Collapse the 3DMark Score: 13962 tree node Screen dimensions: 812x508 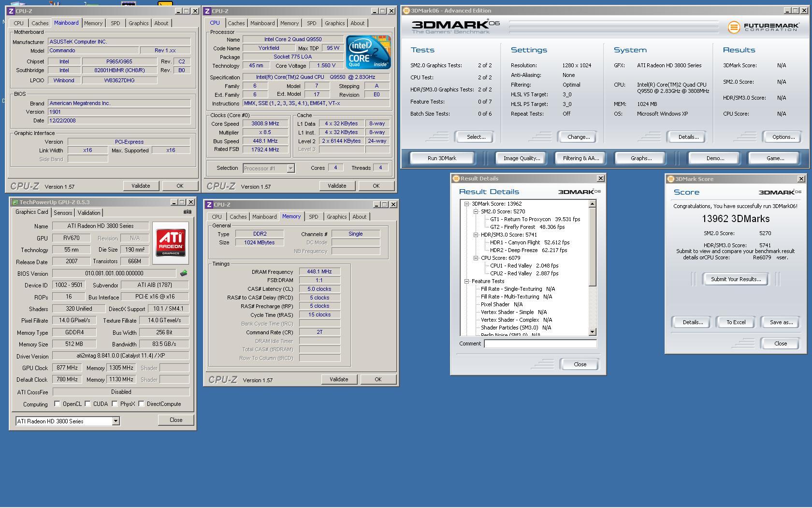467,204
